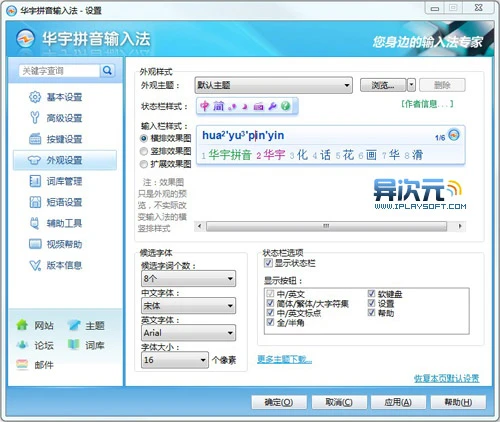Click the 网站 home icon
Screen dimensions: 500x422
[x=22, y=325]
